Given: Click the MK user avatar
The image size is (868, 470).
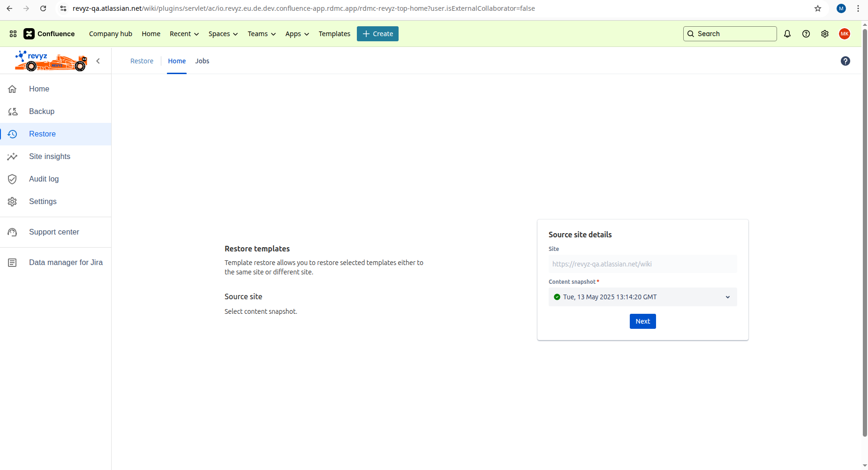Looking at the screenshot, I should coord(845,34).
